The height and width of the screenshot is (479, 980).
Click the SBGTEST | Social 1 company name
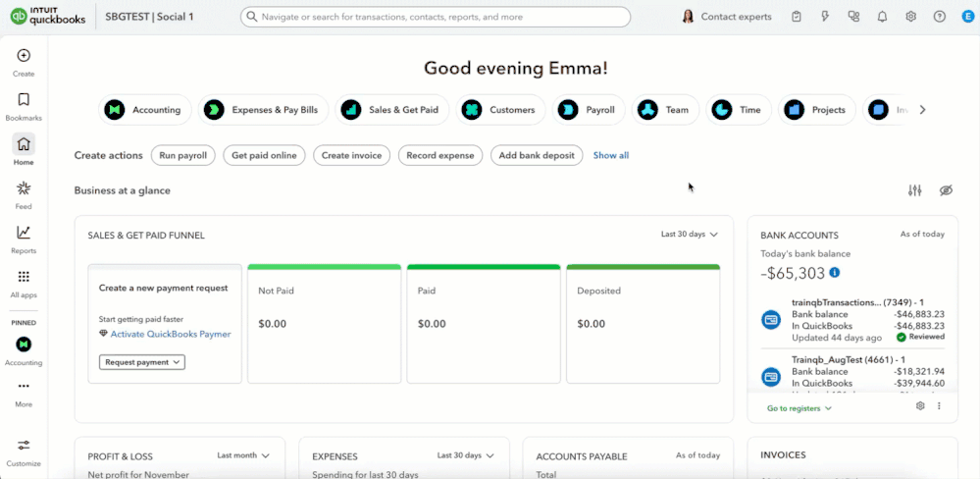(x=150, y=17)
